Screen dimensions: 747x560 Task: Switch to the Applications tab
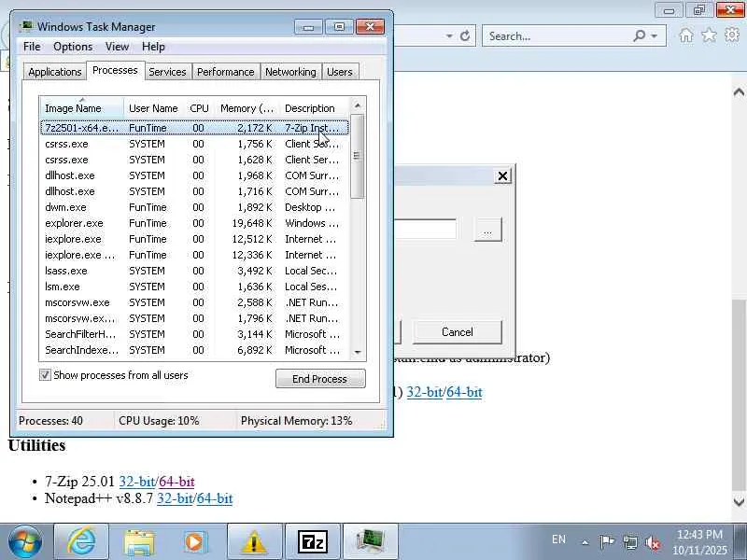(55, 72)
